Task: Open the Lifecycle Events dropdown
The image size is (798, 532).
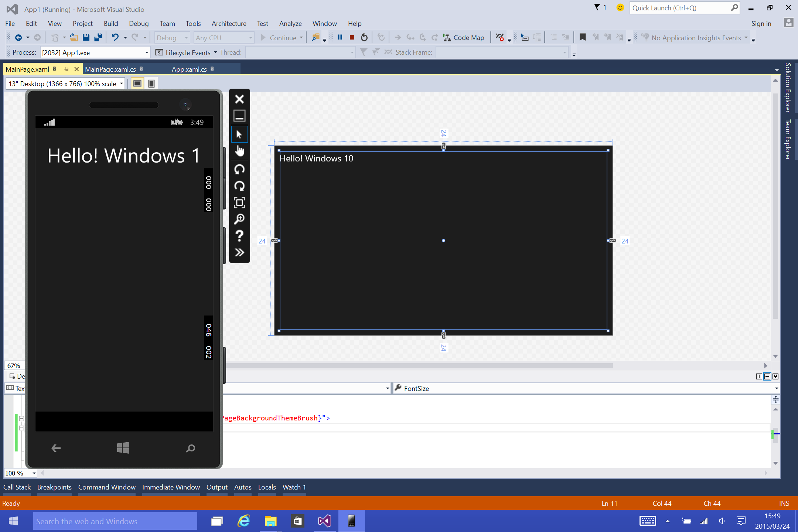Action: pos(216,52)
